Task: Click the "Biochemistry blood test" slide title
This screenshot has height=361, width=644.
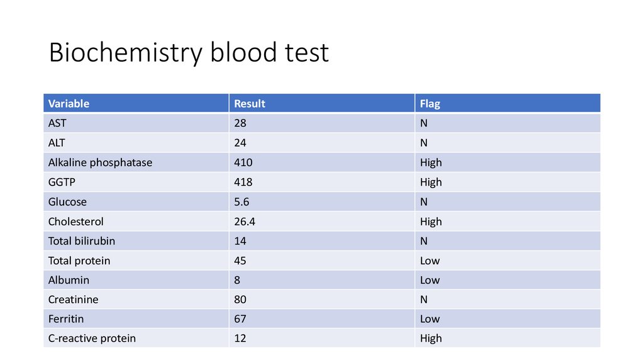Action: [x=189, y=53]
